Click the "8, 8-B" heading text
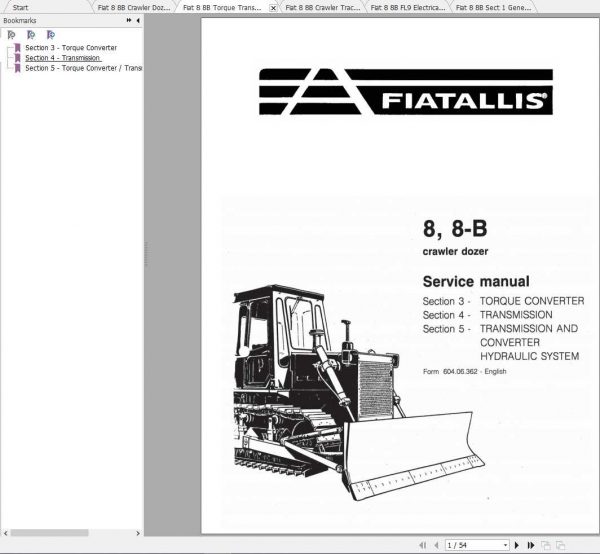The width and height of the screenshot is (600, 554). [x=455, y=228]
